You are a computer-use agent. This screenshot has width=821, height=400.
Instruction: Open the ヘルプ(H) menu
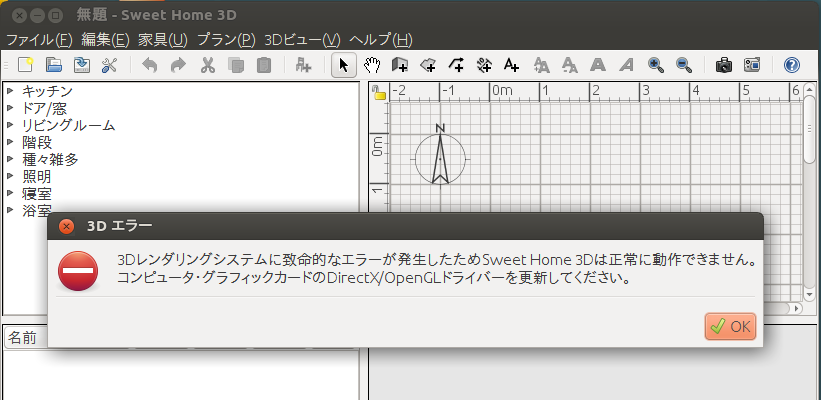(x=381, y=40)
